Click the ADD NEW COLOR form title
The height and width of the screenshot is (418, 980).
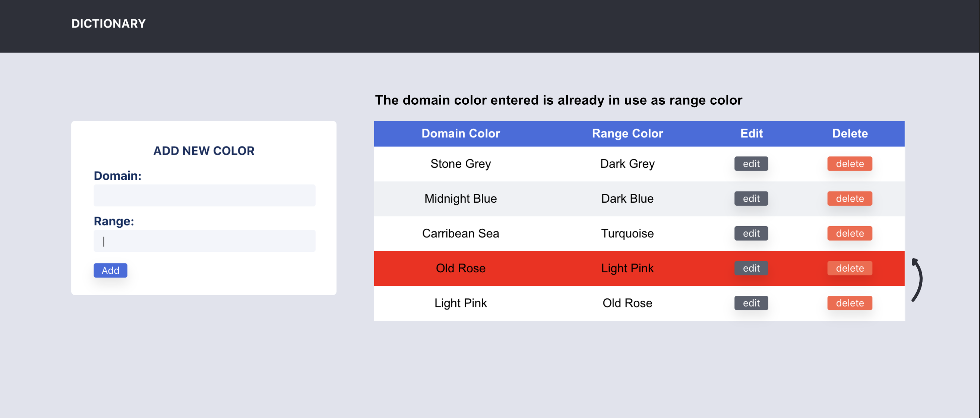[x=204, y=151]
